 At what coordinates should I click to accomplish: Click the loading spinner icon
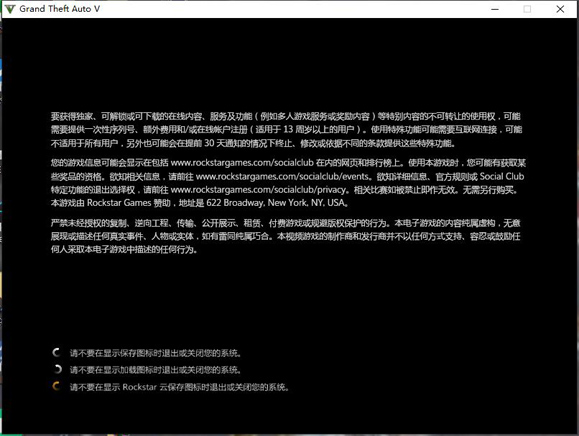(58, 369)
